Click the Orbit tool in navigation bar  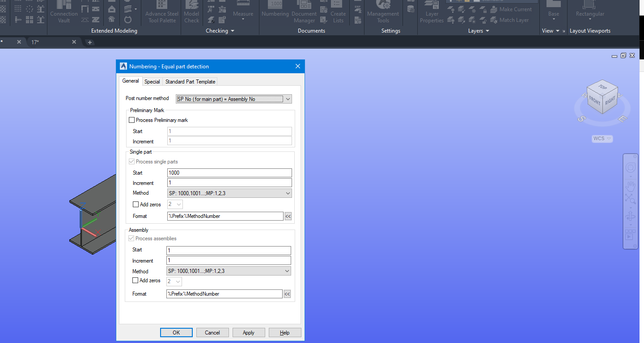631,217
